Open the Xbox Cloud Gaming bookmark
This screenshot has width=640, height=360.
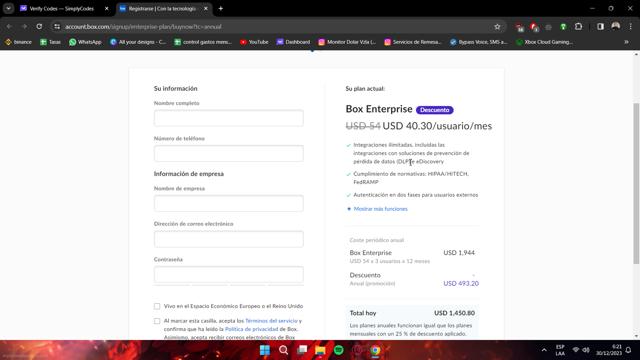(x=544, y=42)
